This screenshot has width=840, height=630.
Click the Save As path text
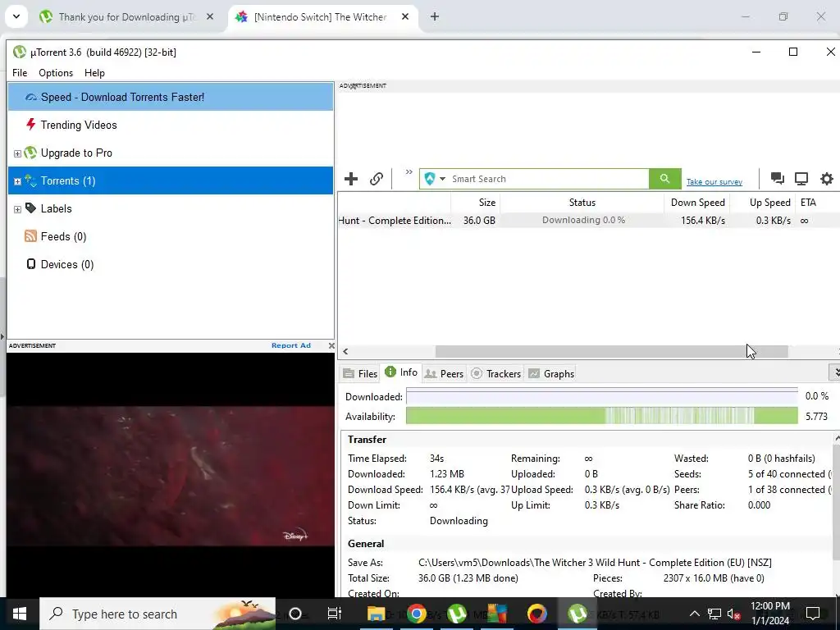(595, 563)
